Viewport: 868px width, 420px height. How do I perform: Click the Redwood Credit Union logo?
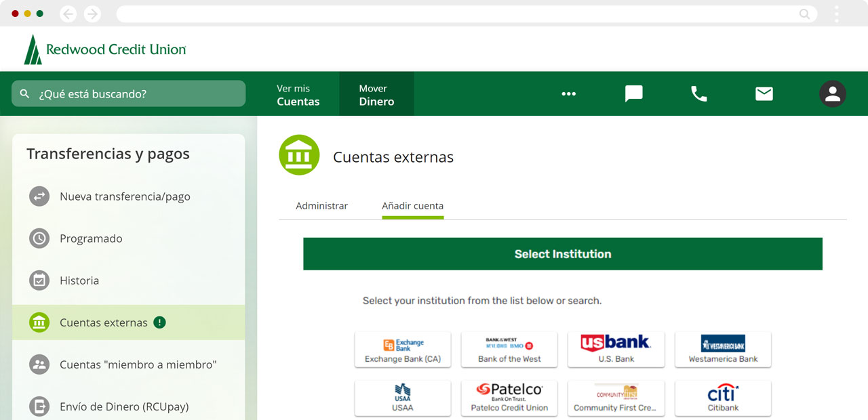(x=105, y=49)
